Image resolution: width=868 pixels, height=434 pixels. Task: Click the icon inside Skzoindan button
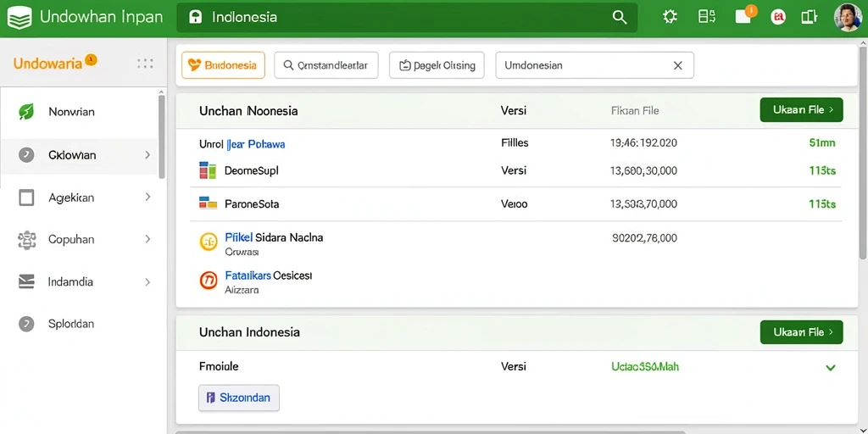pos(210,398)
